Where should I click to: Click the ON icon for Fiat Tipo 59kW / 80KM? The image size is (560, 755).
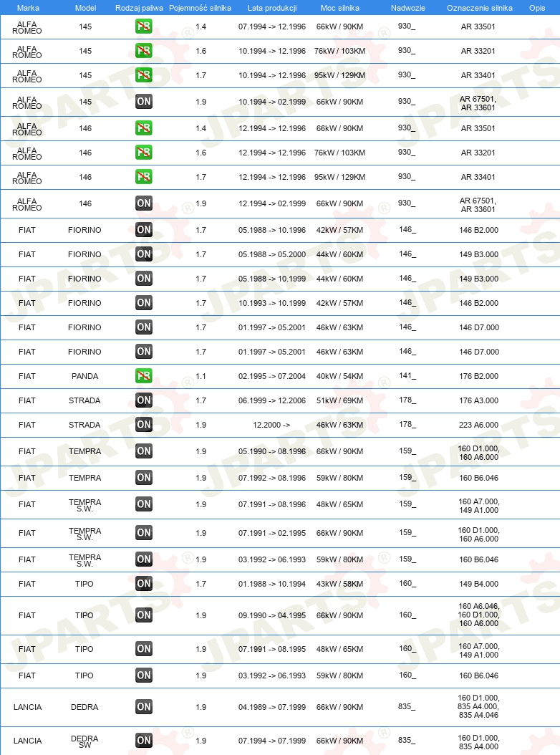pos(143,675)
